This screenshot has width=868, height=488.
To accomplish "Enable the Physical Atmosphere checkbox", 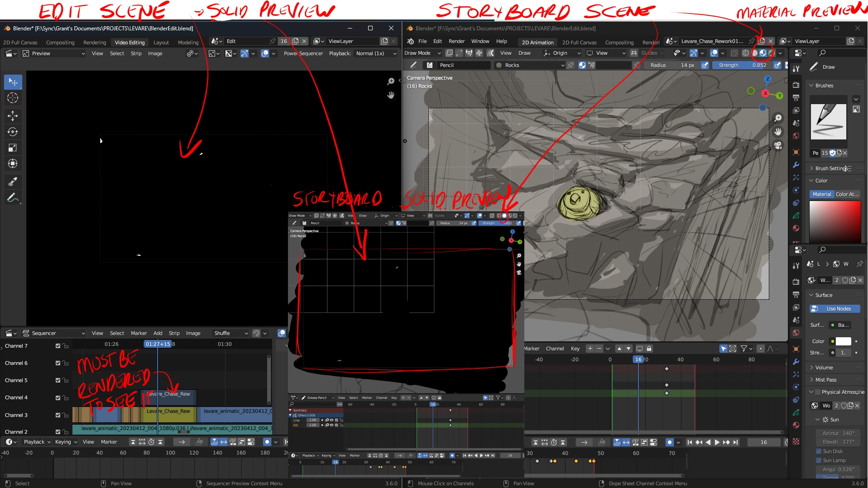I will 817,392.
